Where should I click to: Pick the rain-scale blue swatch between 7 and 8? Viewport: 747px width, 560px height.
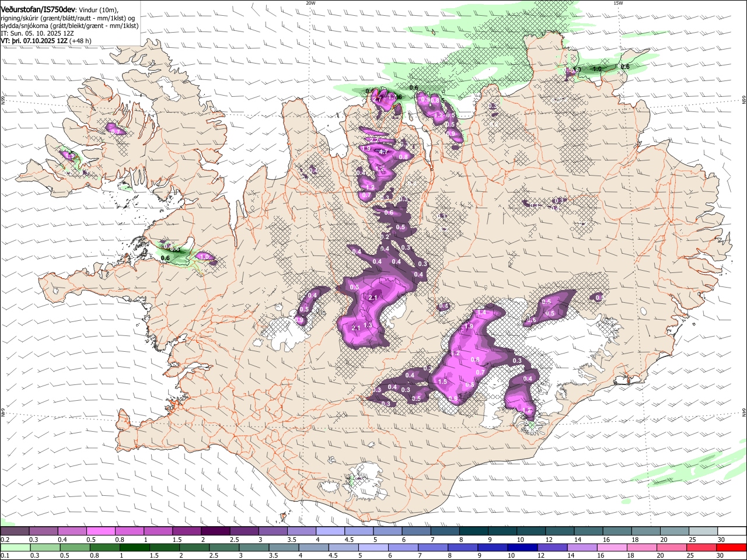(x=433, y=548)
